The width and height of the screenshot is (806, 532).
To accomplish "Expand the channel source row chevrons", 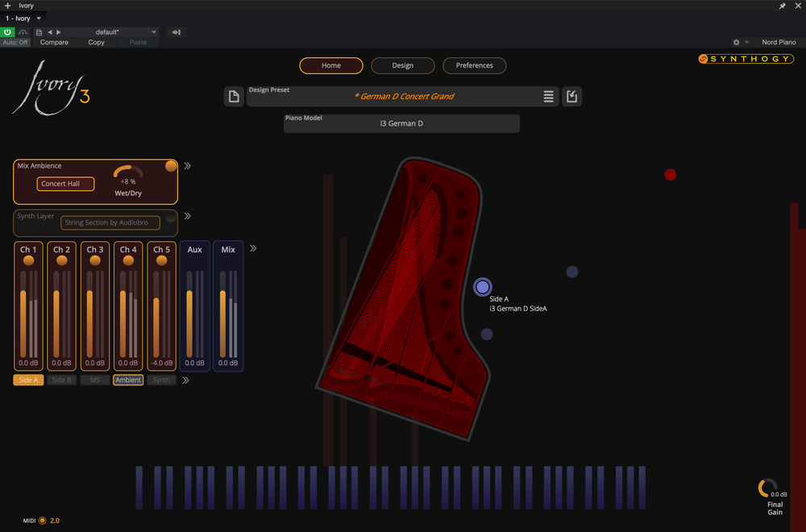I will pyautogui.click(x=185, y=380).
